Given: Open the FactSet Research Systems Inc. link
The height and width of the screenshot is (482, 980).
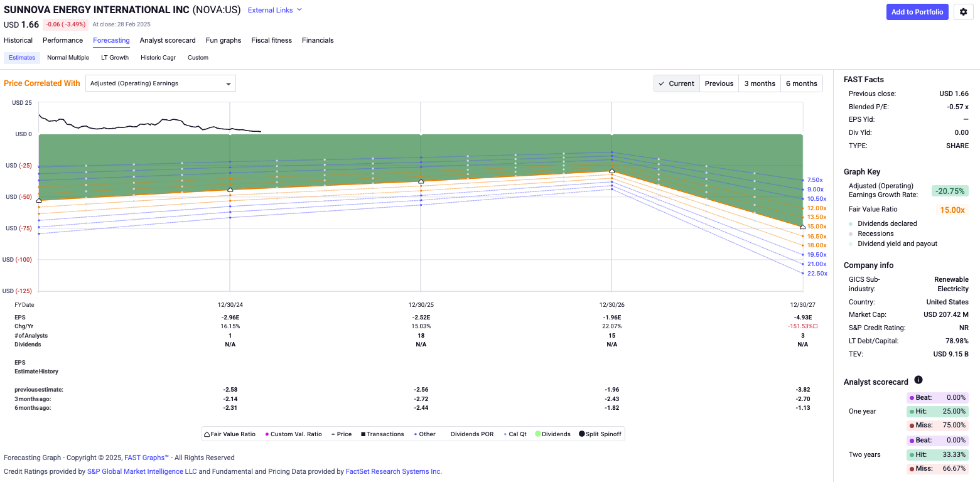Looking at the screenshot, I should point(394,471).
